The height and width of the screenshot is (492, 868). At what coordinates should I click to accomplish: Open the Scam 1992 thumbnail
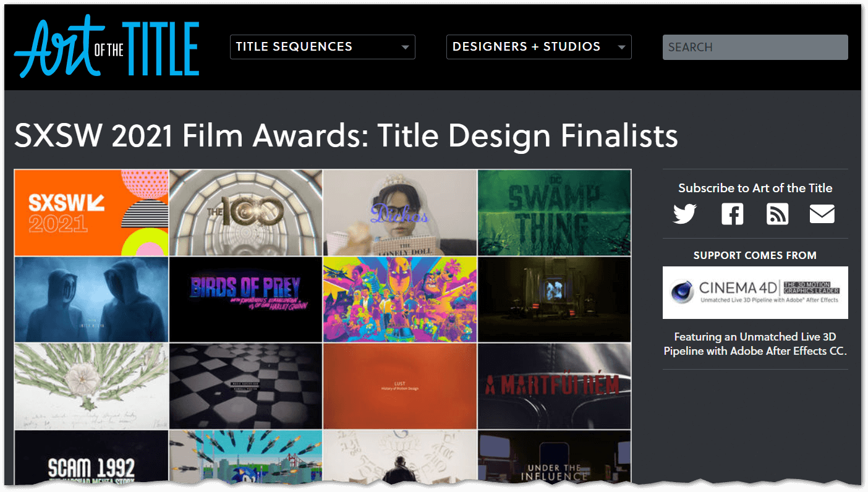coord(91,456)
